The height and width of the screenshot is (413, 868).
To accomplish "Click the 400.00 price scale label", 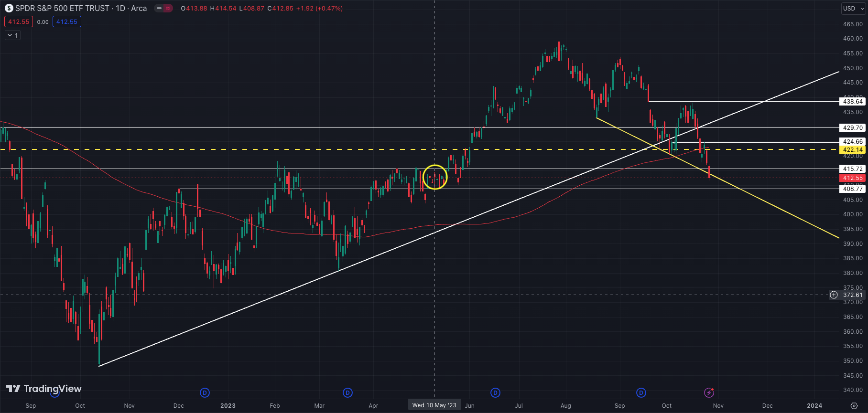I will [853, 214].
